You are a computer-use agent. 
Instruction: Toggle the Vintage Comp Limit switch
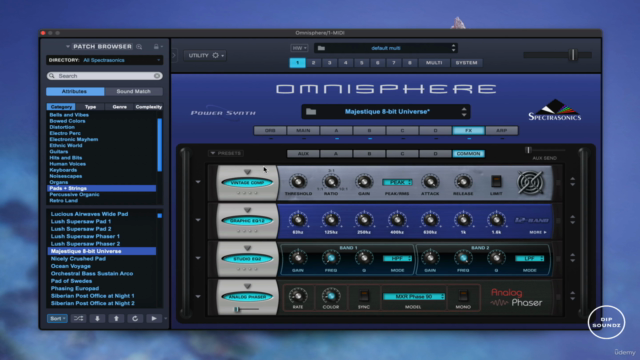point(496,181)
